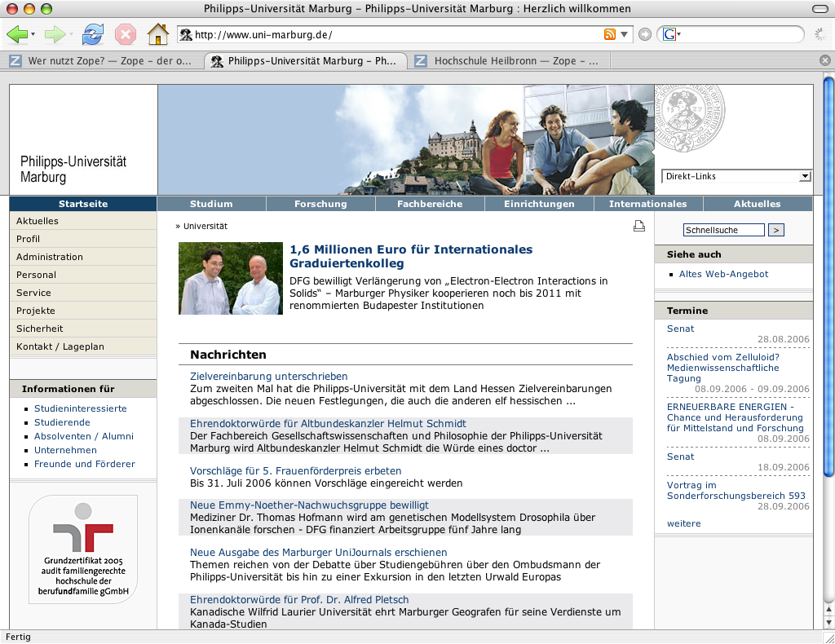
Task: Open the Forschung navigation menu
Action: tap(320, 204)
